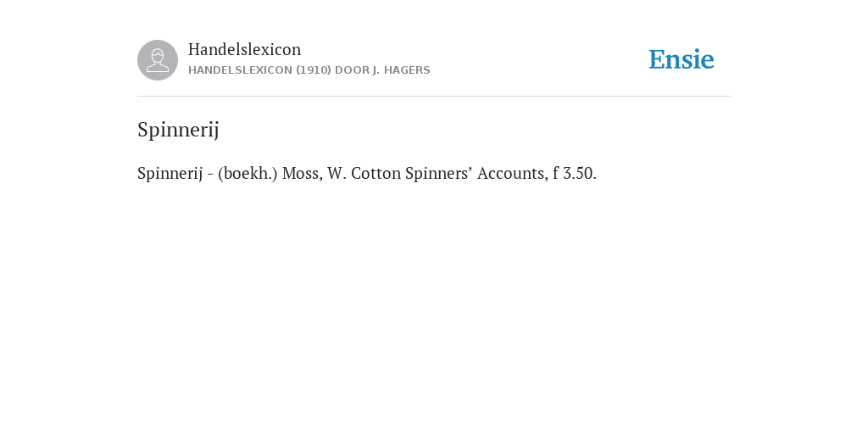Click the first word Spinnerij of the paragraph

click(x=170, y=173)
